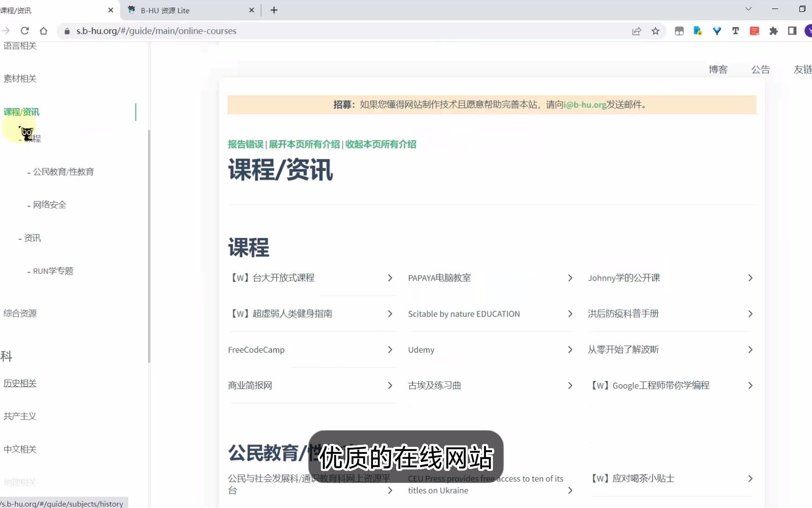
Task: Expand 洪后防疫科普手册 chevron
Action: [x=750, y=314]
